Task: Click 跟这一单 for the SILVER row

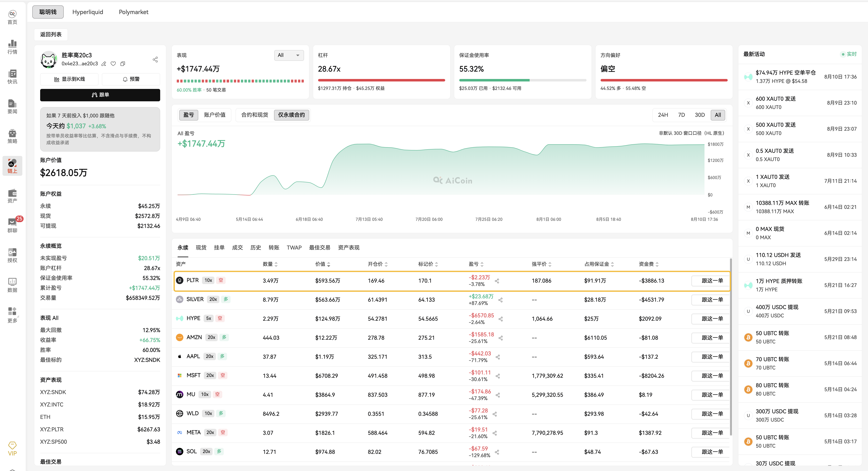Action: click(x=710, y=300)
